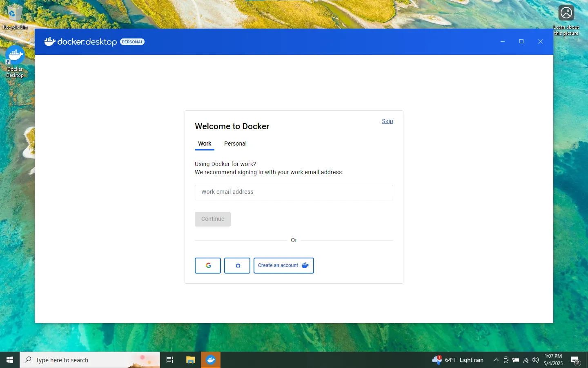Select the Work tab

coord(205,144)
